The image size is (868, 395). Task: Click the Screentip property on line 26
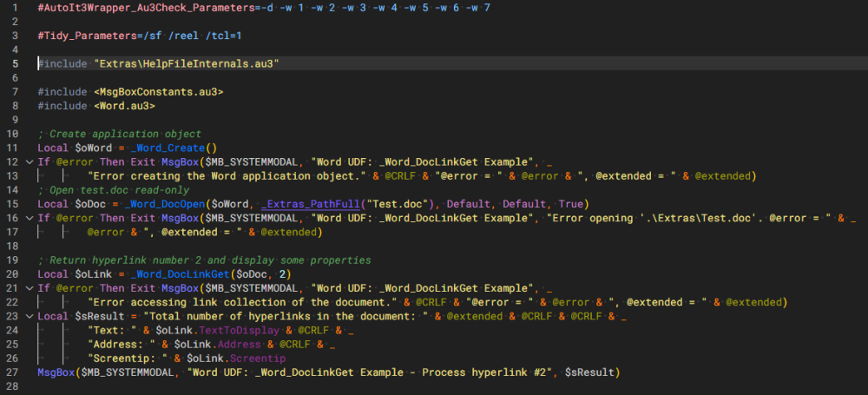point(257,359)
